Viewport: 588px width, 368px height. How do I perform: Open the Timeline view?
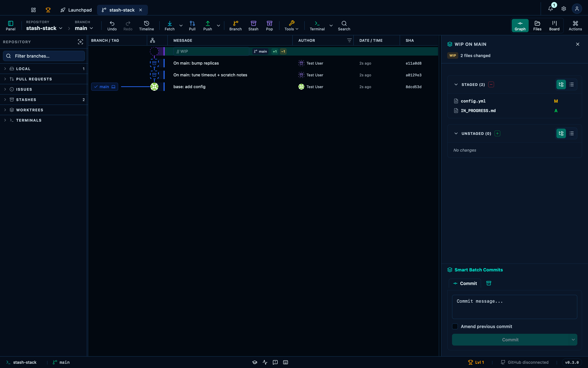(146, 26)
